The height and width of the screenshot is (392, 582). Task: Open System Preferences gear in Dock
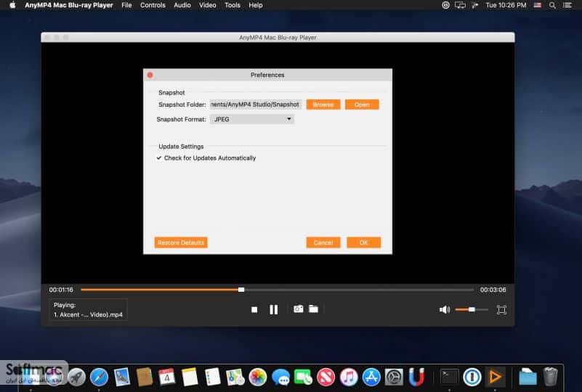394,377
